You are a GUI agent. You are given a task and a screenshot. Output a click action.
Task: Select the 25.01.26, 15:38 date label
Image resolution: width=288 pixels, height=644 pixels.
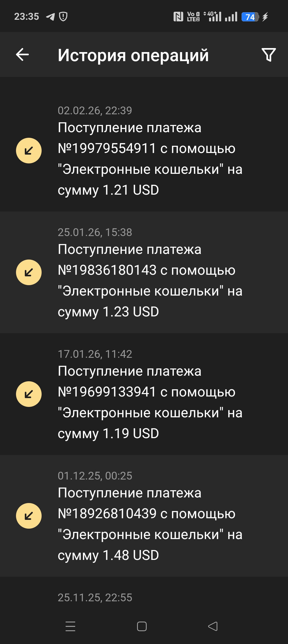pos(95,232)
